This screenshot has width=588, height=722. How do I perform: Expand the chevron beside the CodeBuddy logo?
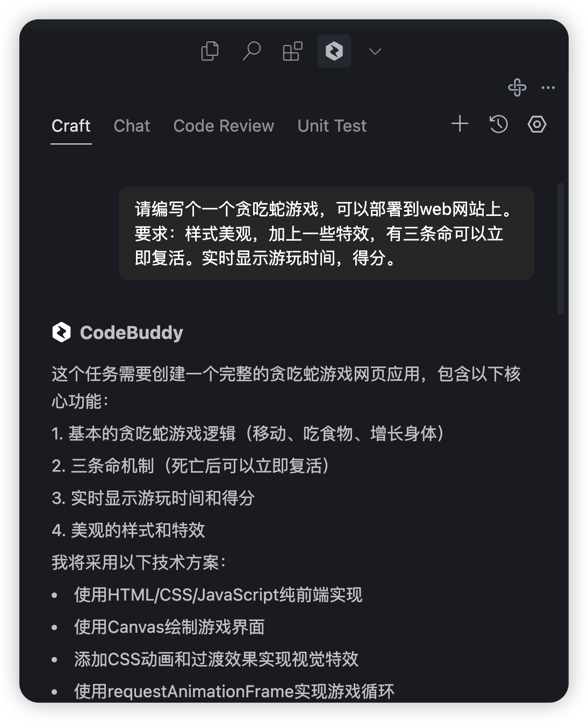375,52
